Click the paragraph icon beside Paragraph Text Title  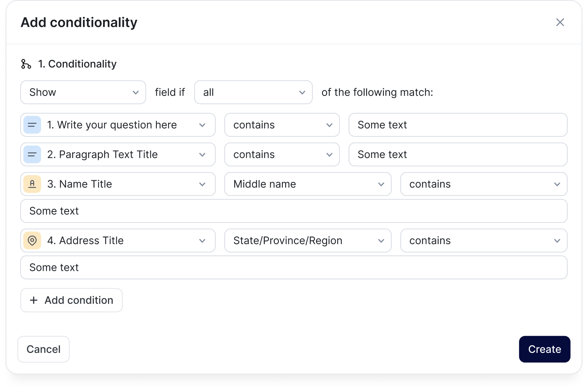tap(32, 155)
